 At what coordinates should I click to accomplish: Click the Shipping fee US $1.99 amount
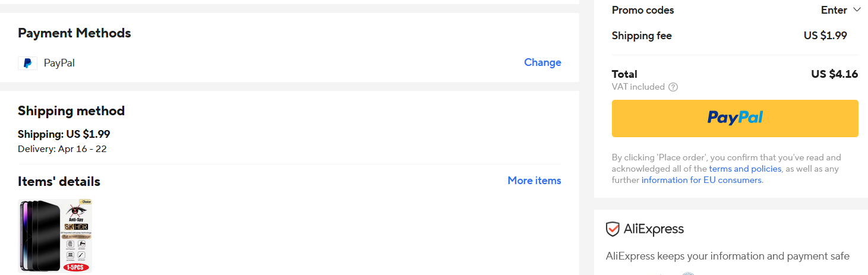tap(825, 36)
